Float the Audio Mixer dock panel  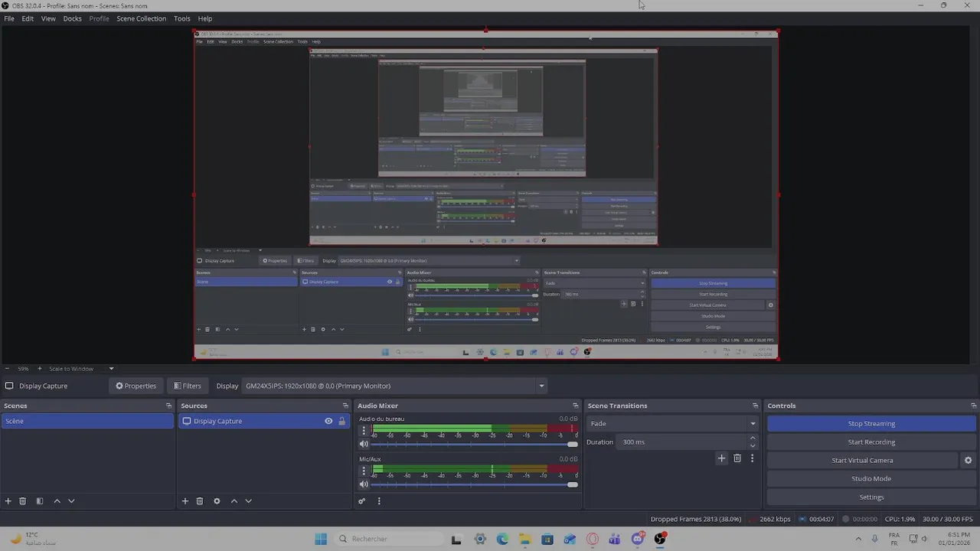pyautogui.click(x=575, y=406)
